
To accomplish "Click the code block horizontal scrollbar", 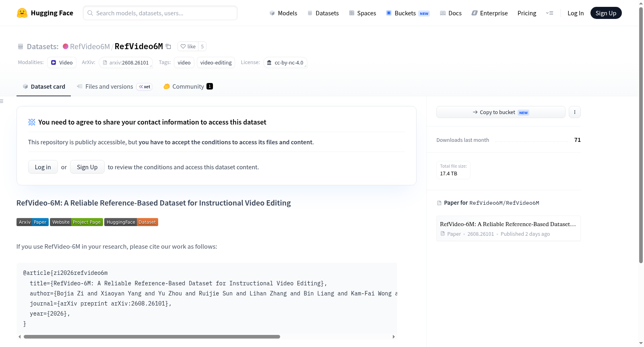I will (x=152, y=337).
